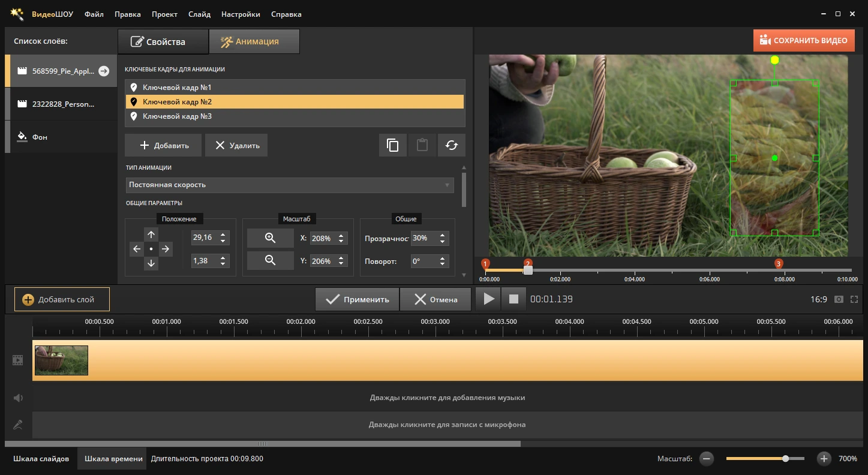The width and height of the screenshot is (868, 475).
Task: Stop the preview playback
Action: coord(513,299)
